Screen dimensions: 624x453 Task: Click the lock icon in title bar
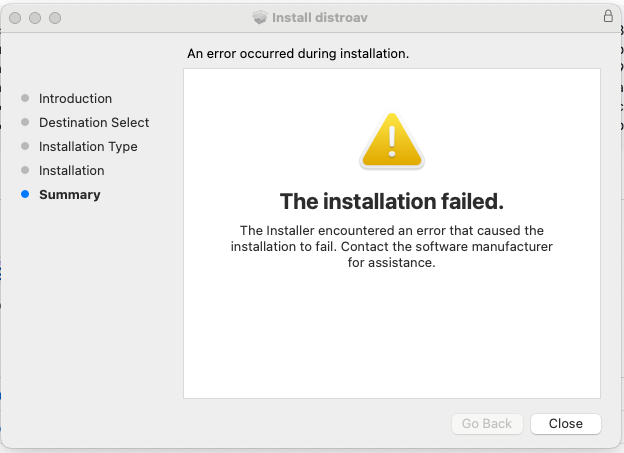tap(608, 16)
